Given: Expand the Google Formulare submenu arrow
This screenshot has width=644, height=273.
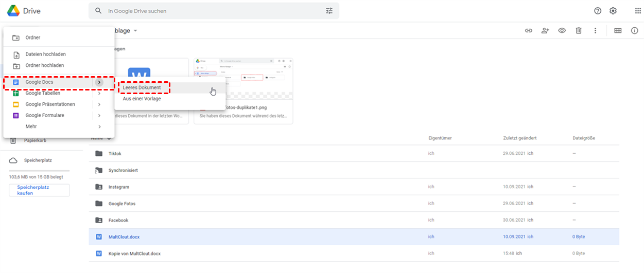Looking at the screenshot, I should point(99,116).
